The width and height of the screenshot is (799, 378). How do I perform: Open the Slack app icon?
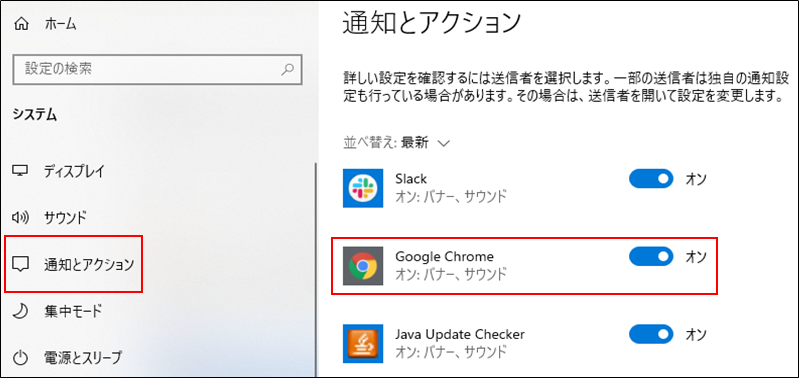tap(362, 188)
